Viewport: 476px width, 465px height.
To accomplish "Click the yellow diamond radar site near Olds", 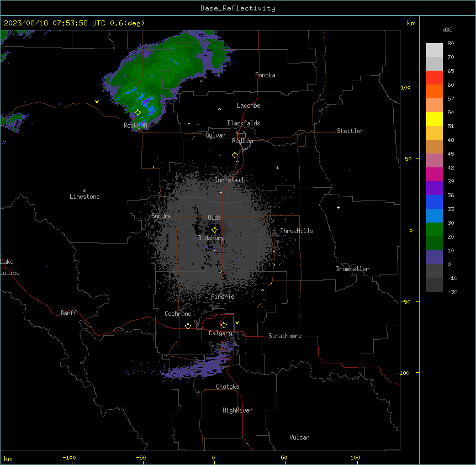I will pyautogui.click(x=214, y=230).
